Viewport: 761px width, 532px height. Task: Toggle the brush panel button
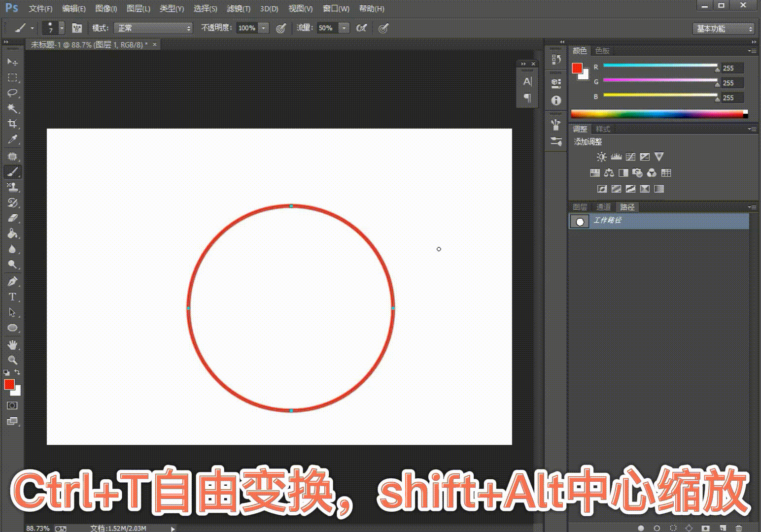tap(77, 28)
